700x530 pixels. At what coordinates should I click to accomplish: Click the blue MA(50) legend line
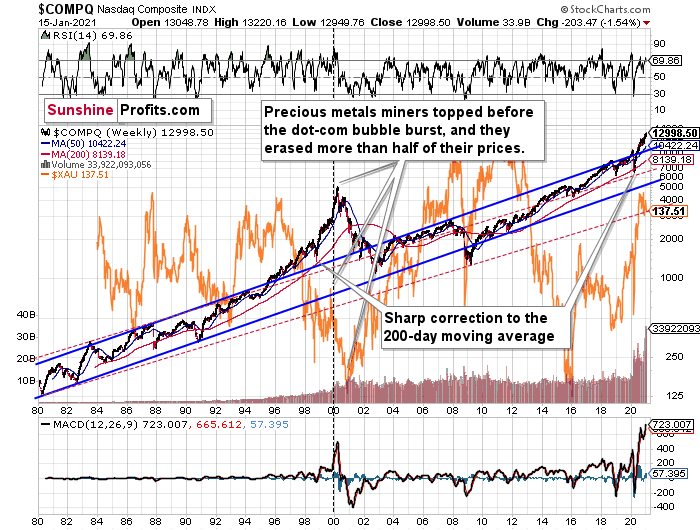(46, 144)
